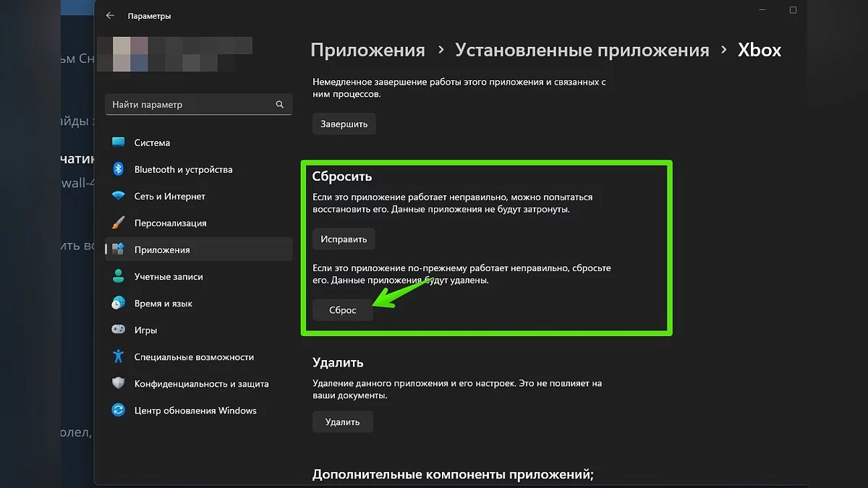Click the paintbrush icon for Персонализация

pyautogui.click(x=119, y=223)
